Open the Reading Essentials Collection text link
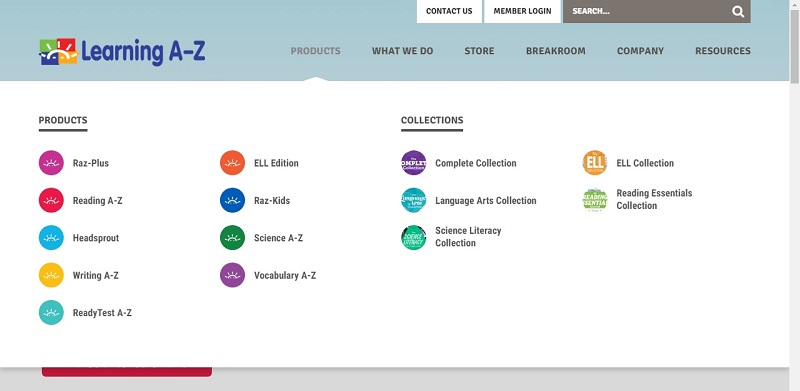 click(x=654, y=199)
